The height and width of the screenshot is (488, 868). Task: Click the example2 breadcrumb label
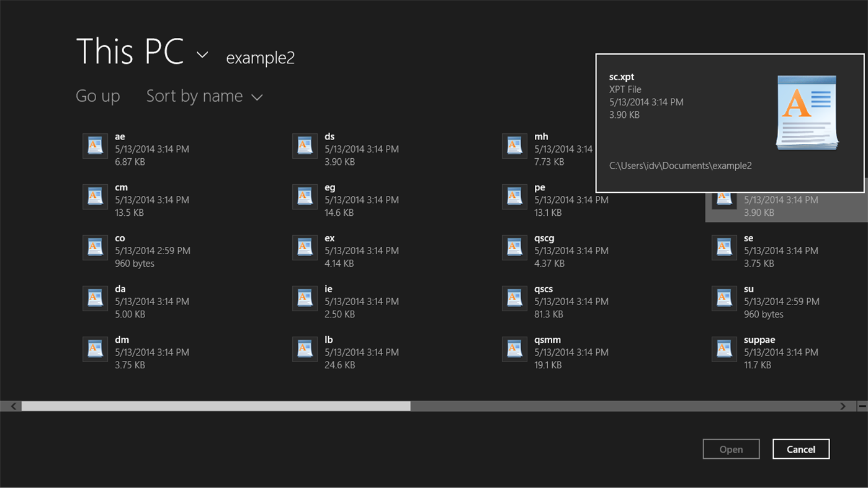point(260,58)
